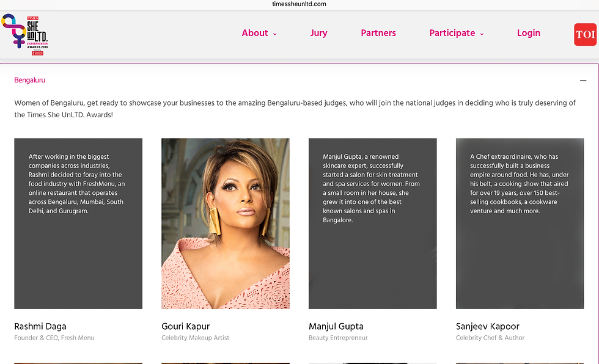Select the Rashmi Daga name label
Viewport: 599px width, 364px height.
40,326
